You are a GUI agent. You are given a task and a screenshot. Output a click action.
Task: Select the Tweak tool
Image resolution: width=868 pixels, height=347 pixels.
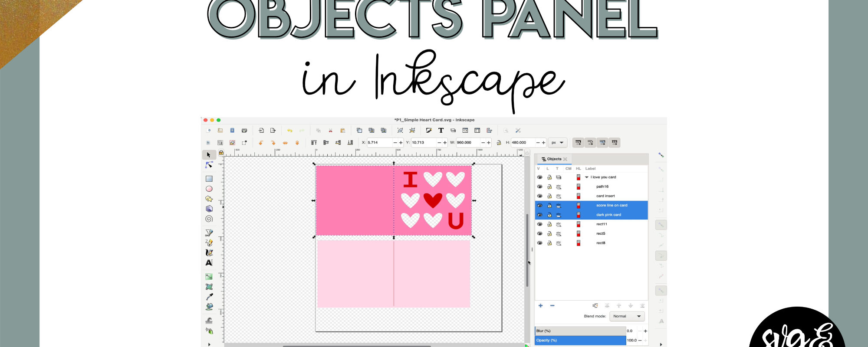tap(209, 321)
